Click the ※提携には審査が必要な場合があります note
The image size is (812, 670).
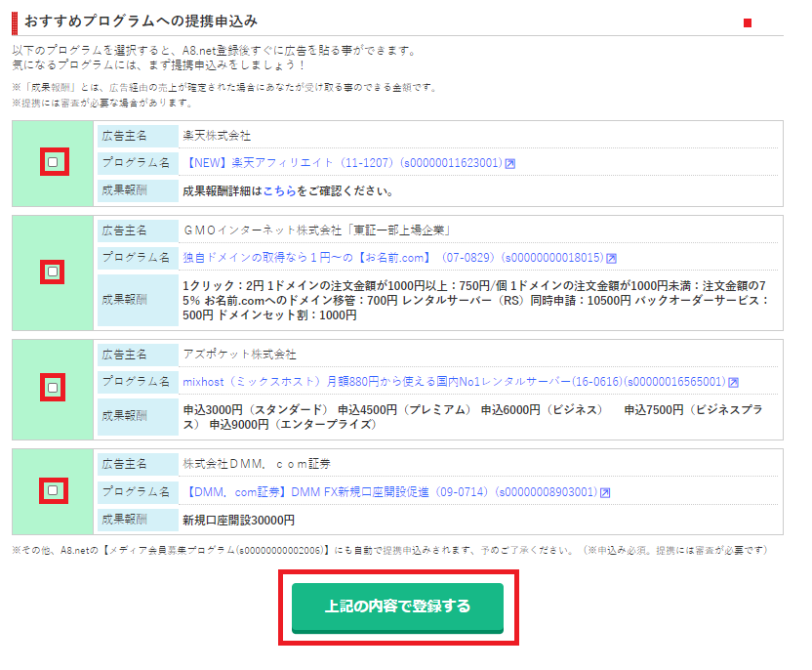[x=102, y=104]
